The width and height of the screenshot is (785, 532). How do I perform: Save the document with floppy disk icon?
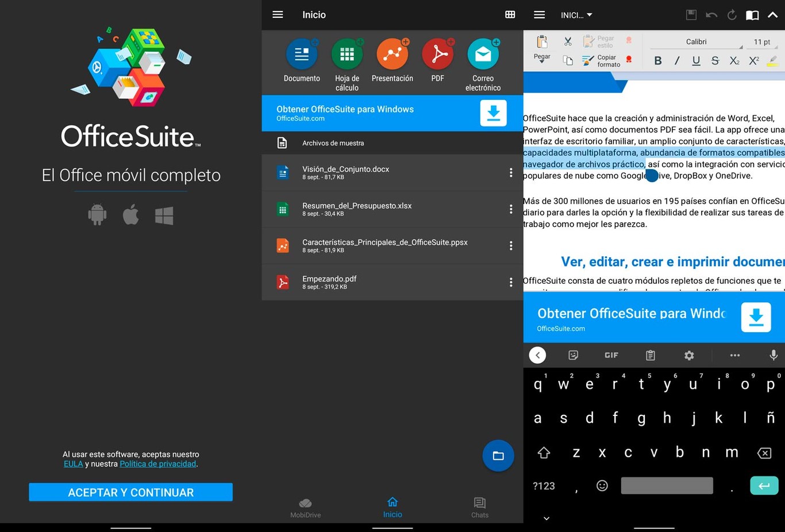point(691,15)
